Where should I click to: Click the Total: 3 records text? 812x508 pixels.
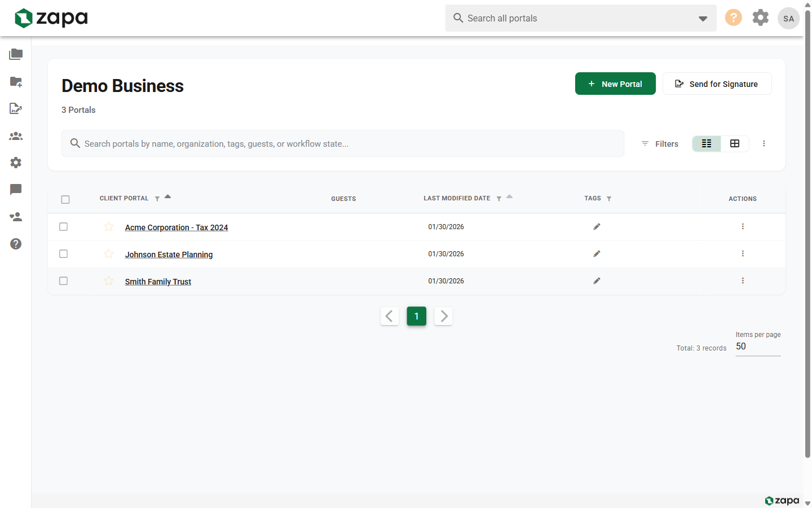click(701, 348)
